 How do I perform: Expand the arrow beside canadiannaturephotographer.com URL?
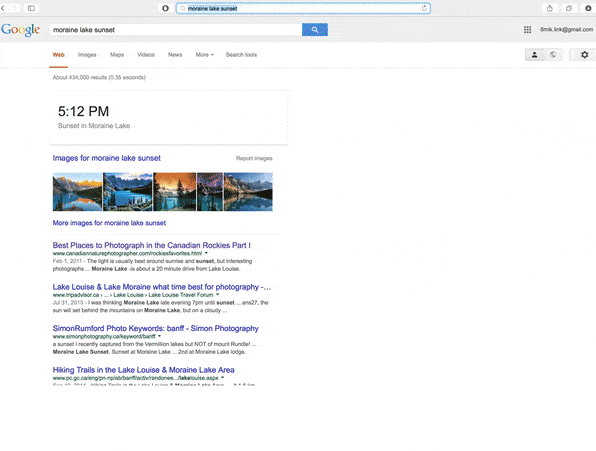click(x=206, y=253)
